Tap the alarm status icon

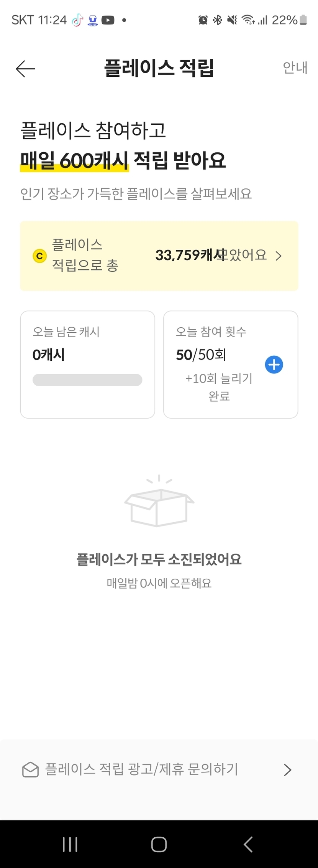click(x=203, y=20)
